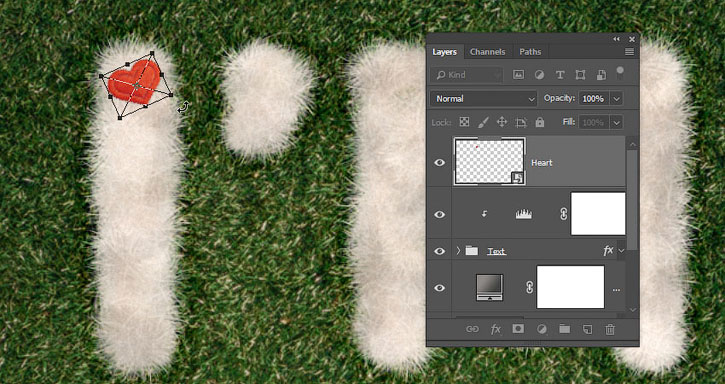Select the gradient layer mask thumbnail
The height and width of the screenshot is (384, 725).
[x=571, y=287]
